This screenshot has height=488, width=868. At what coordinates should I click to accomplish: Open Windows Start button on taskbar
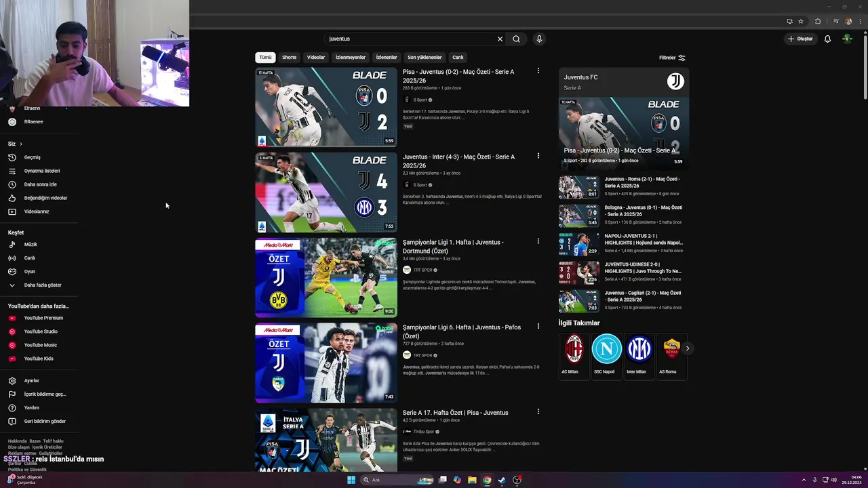(x=351, y=480)
